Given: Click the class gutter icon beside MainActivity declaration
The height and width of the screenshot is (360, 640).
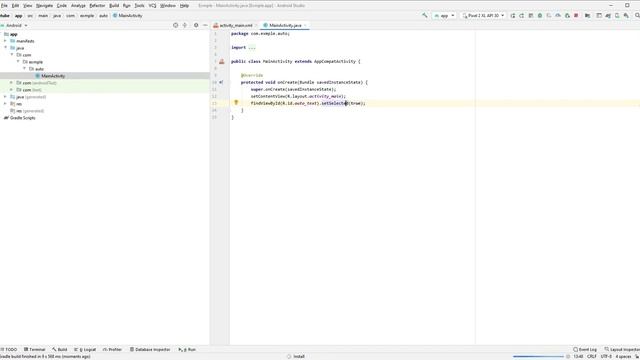Looking at the screenshot, I should pos(222,62).
